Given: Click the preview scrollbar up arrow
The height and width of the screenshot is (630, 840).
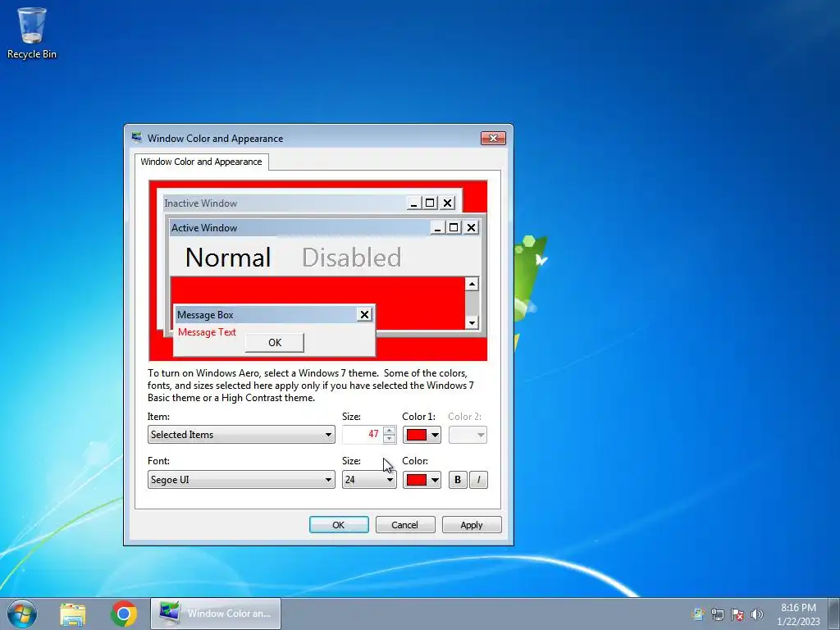Looking at the screenshot, I should pos(472,284).
